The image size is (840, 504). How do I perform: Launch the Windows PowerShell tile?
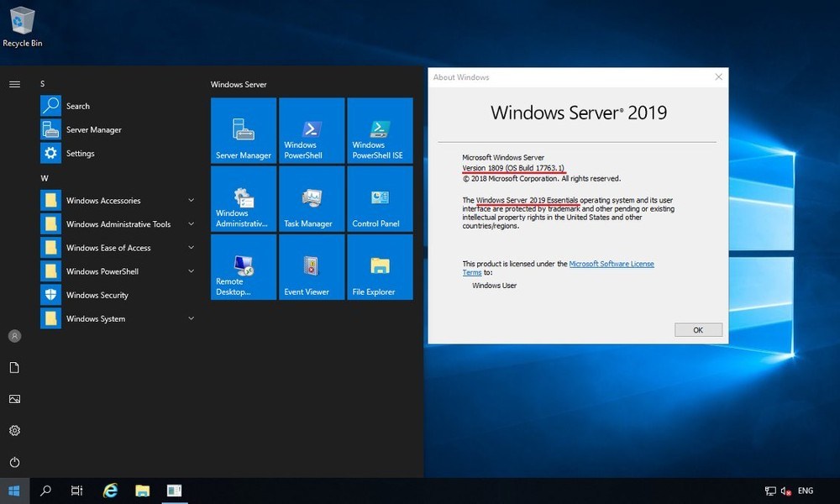pos(311,130)
